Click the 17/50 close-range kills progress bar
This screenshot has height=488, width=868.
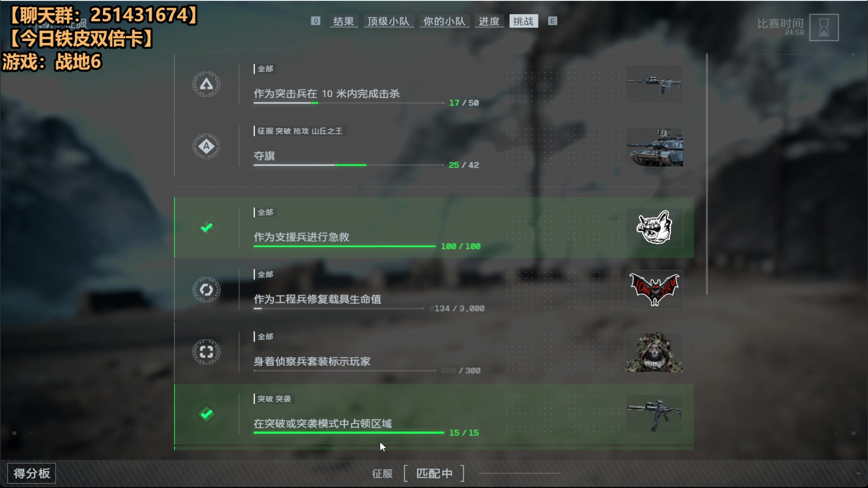(349, 103)
